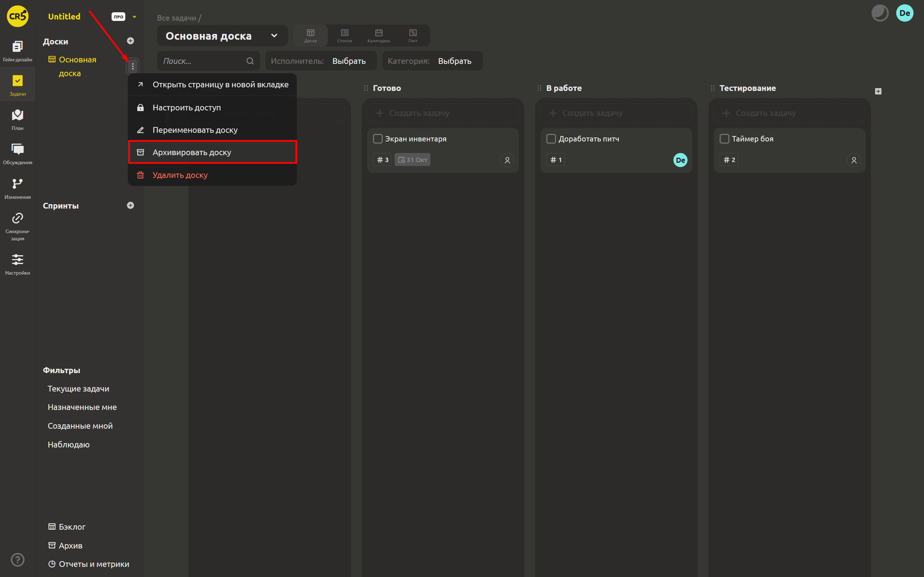Add a new board with the Доски plus icon

130,41
